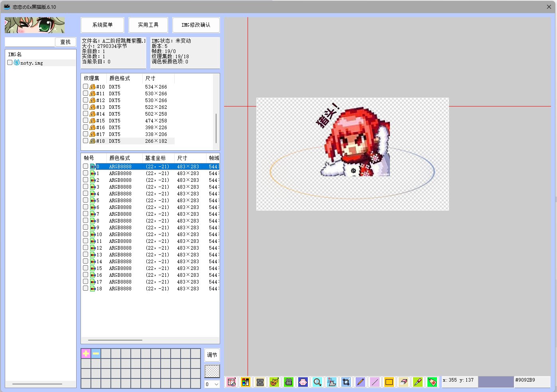
Task: Click the 帧号 column header
Action: tap(94, 158)
